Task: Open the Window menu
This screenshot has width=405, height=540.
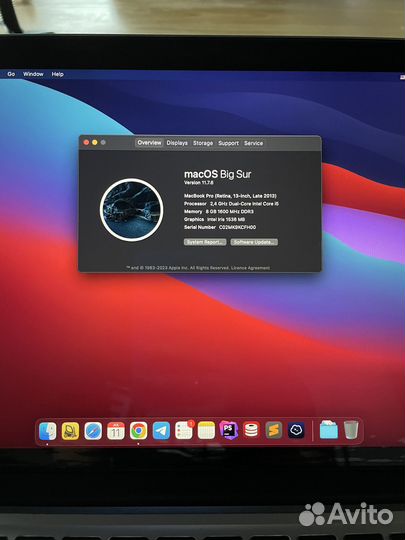Action: click(33, 74)
